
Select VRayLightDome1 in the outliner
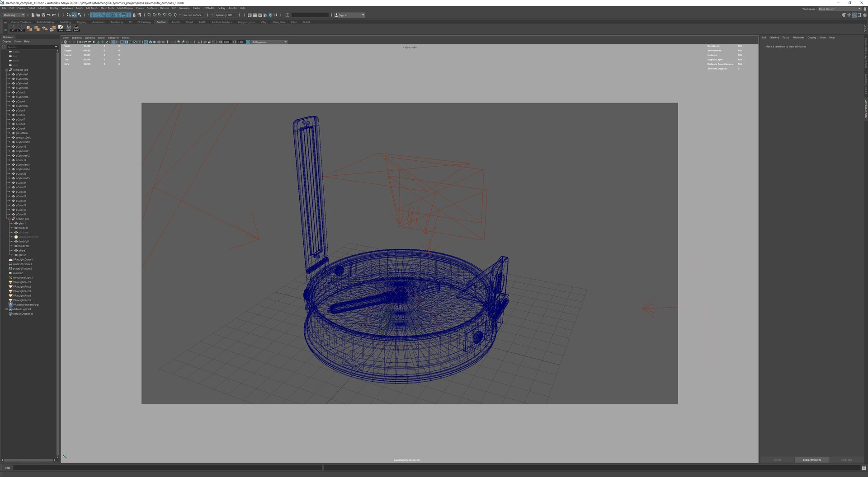(23, 259)
